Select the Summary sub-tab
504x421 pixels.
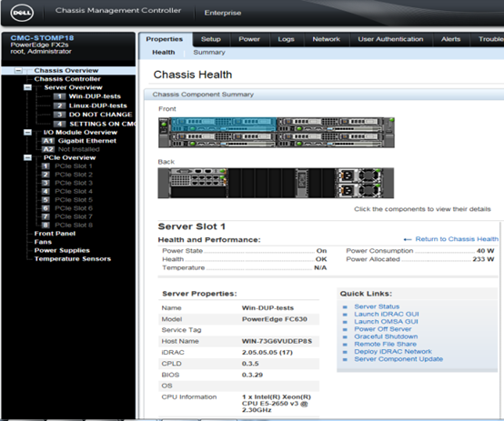tap(209, 53)
